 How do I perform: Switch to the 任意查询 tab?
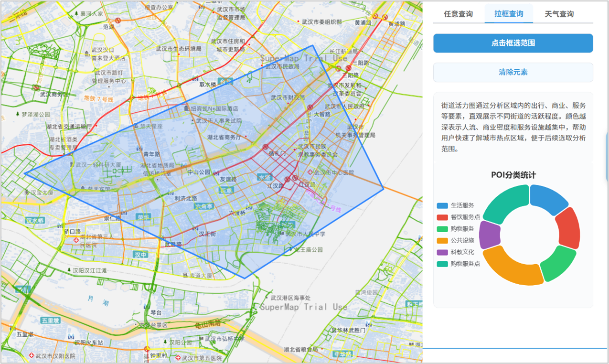pyautogui.click(x=458, y=14)
